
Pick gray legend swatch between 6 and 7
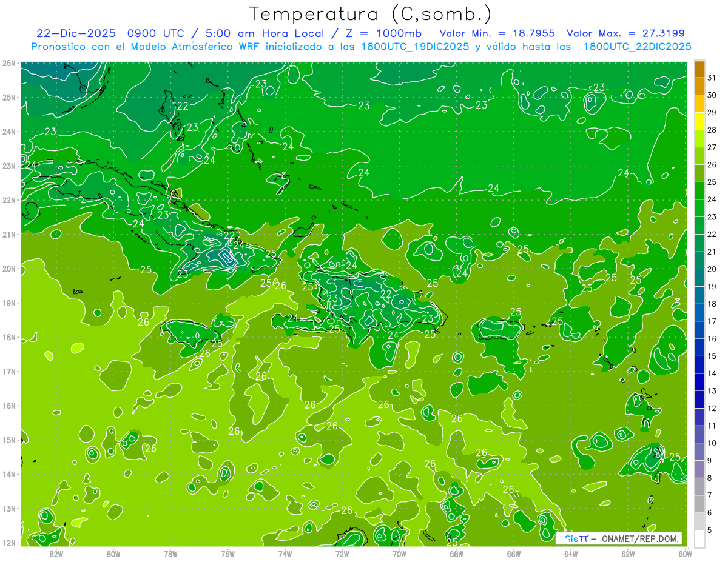click(699, 504)
